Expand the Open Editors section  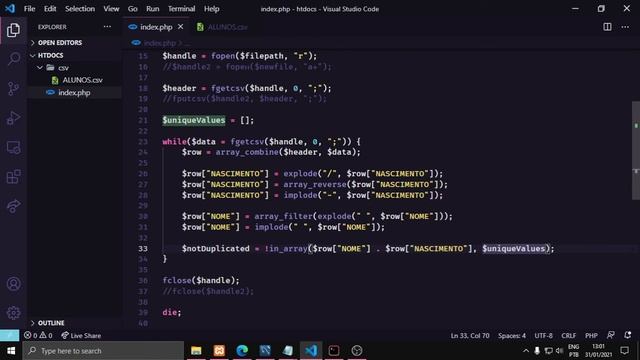click(x=60, y=42)
